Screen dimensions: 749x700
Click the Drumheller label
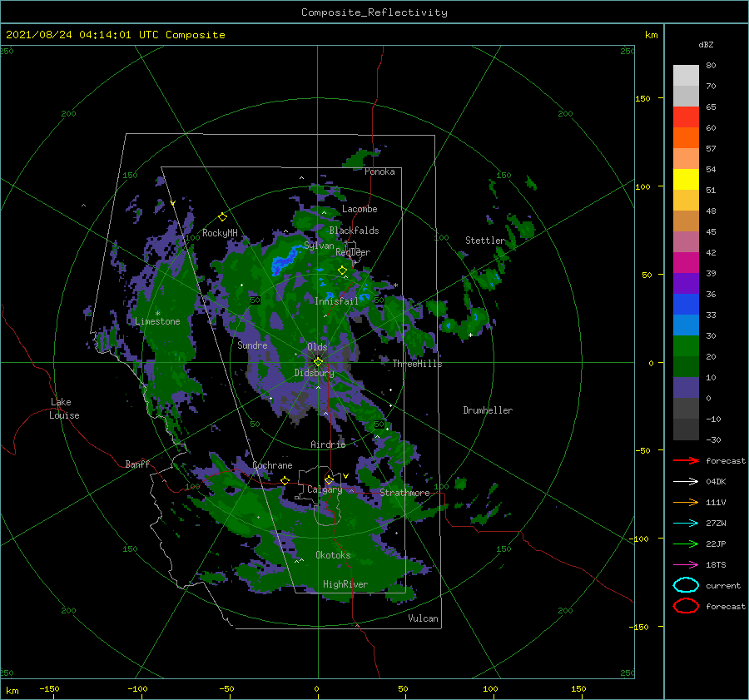tap(488, 410)
